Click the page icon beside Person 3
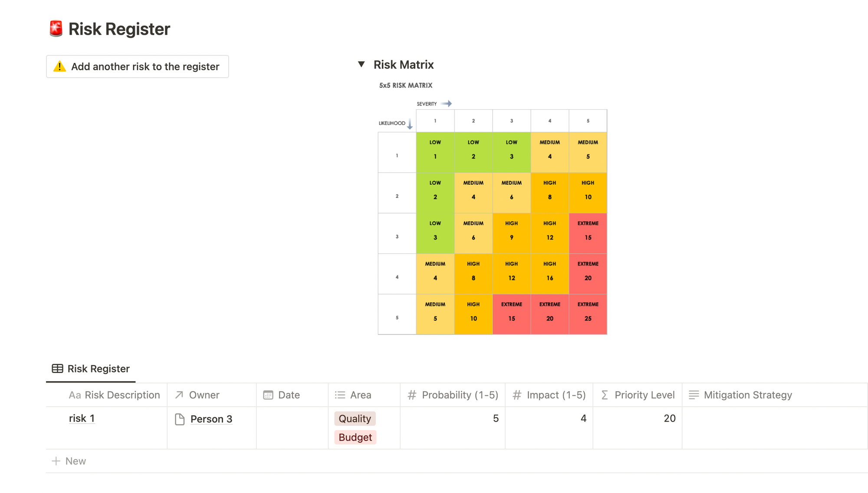 [180, 419]
